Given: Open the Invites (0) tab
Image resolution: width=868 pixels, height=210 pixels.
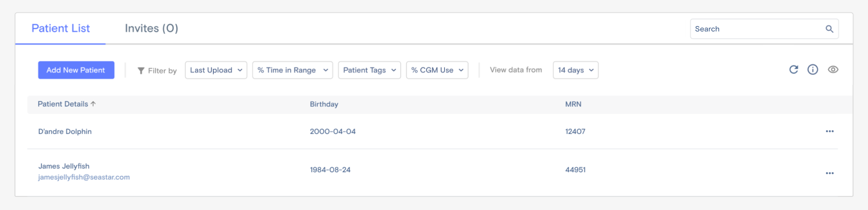Looking at the screenshot, I should click(x=151, y=28).
